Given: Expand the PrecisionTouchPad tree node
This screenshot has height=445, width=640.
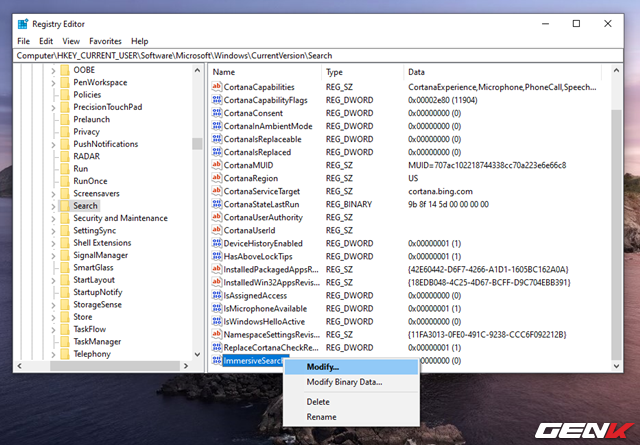Looking at the screenshot, I should 53,108.
